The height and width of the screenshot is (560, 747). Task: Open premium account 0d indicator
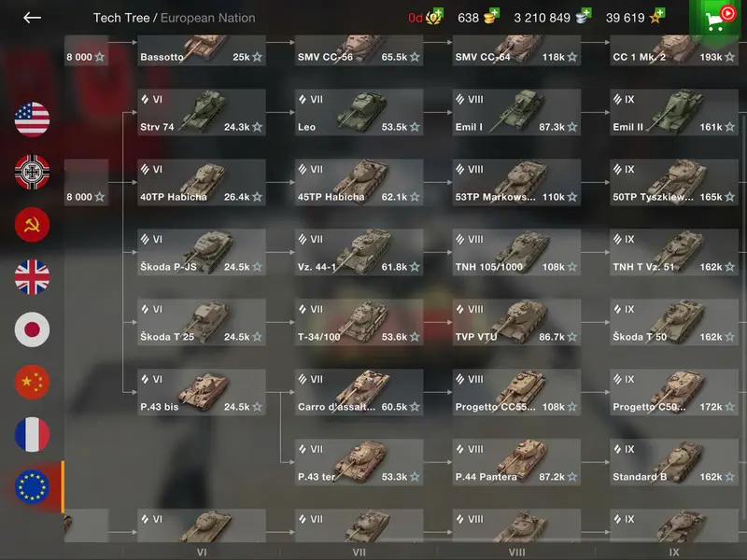[426, 18]
